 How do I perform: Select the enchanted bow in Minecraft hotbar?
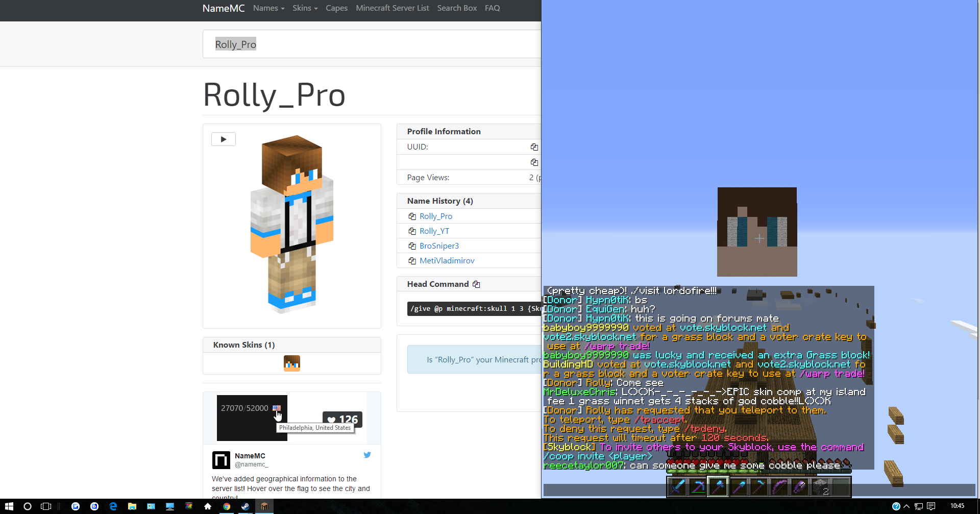click(x=779, y=487)
